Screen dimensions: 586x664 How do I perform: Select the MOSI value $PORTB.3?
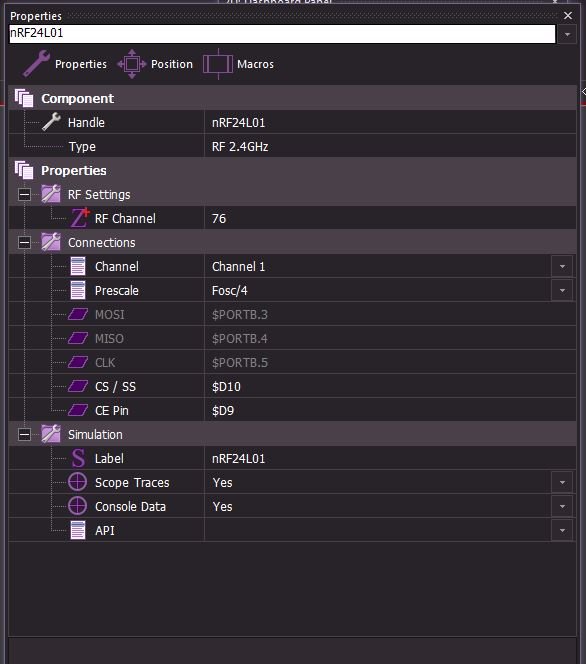(240, 315)
